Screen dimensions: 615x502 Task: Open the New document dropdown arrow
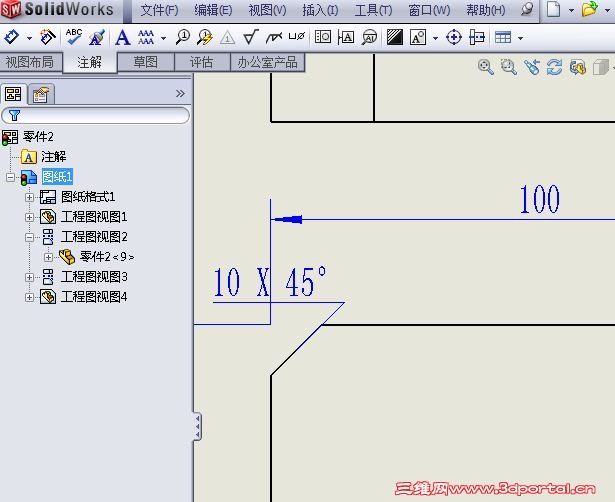tap(571, 10)
